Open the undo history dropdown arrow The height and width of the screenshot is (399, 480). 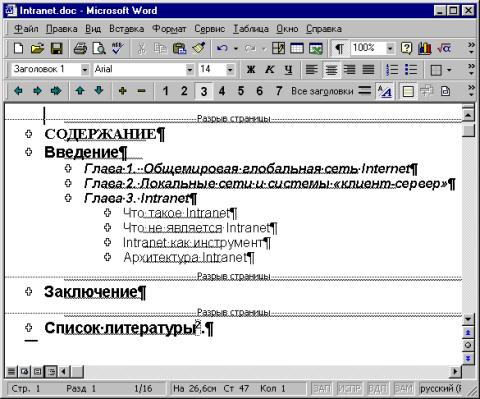click(236, 49)
